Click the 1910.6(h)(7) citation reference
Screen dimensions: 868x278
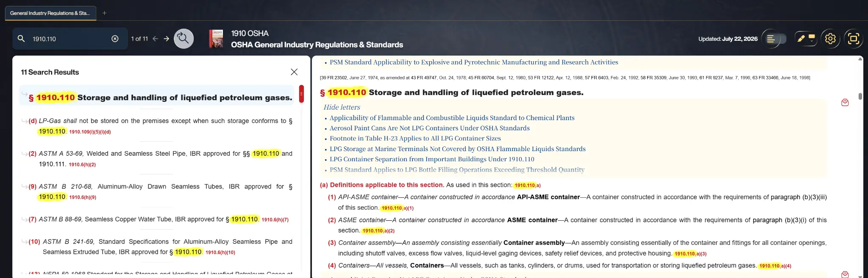[x=275, y=220]
